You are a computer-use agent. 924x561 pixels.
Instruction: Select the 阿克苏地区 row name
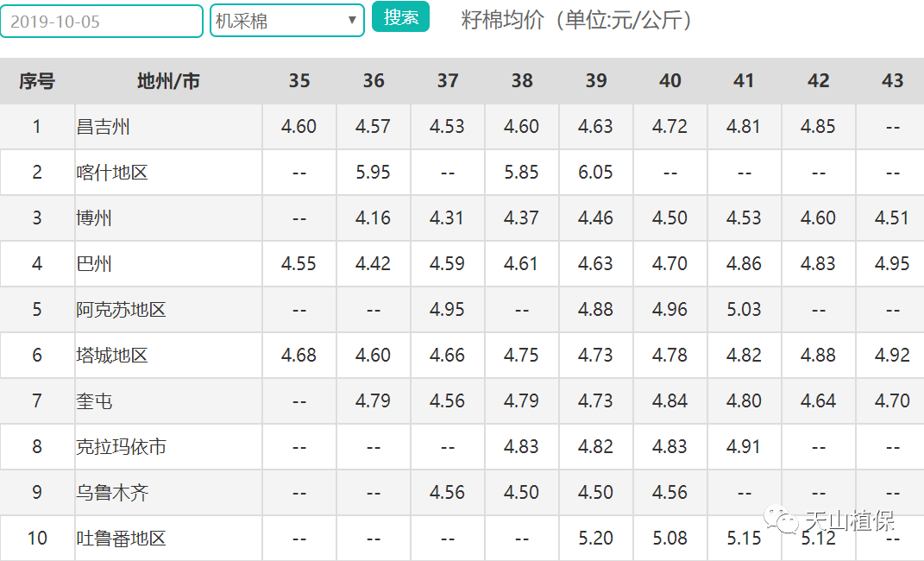pos(121,309)
